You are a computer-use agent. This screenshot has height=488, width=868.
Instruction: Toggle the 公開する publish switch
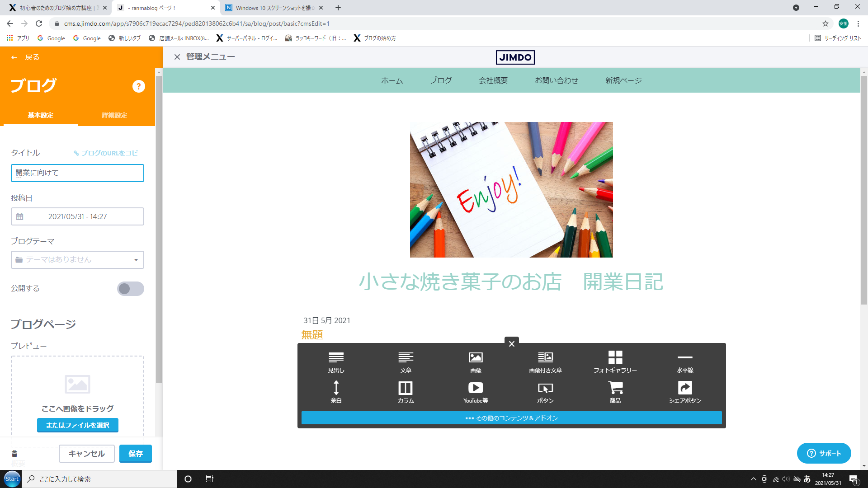coord(130,289)
